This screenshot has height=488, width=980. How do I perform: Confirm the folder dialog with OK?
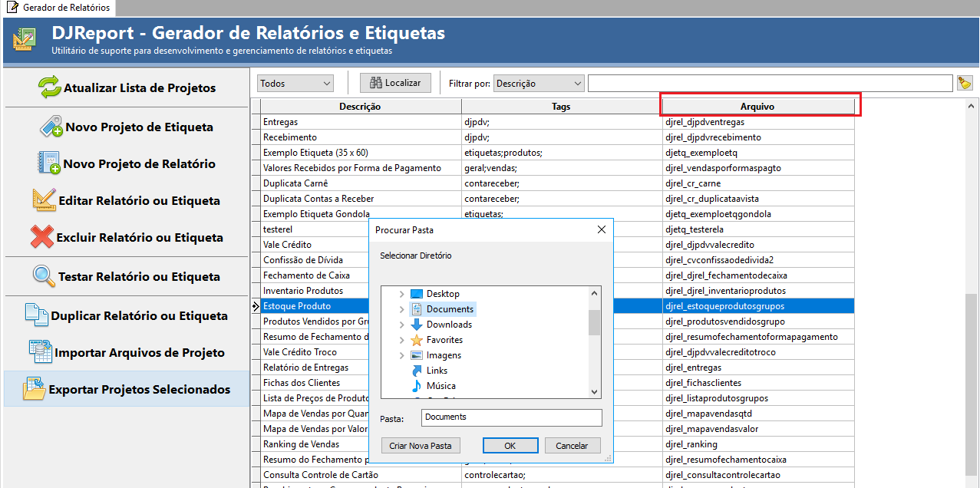[510, 446]
